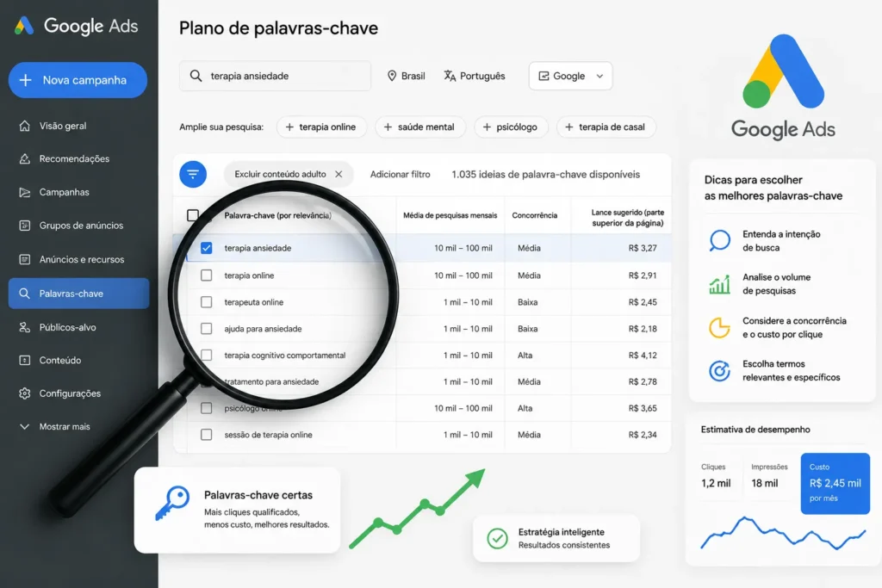882x588 pixels.
Task: Click the Configurações gear icon
Action: pyautogui.click(x=24, y=393)
